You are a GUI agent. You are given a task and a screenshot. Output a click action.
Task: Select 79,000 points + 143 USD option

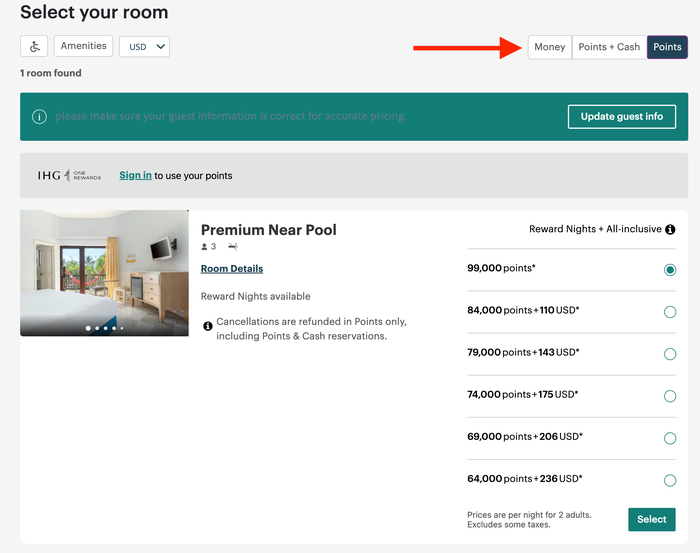670,354
